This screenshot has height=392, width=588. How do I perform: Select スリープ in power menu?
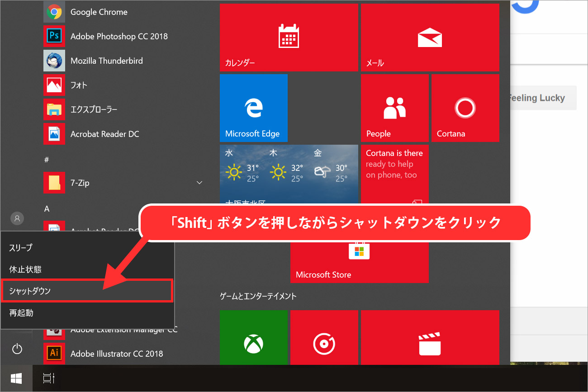pyautogui.click(x=88, y=248)
